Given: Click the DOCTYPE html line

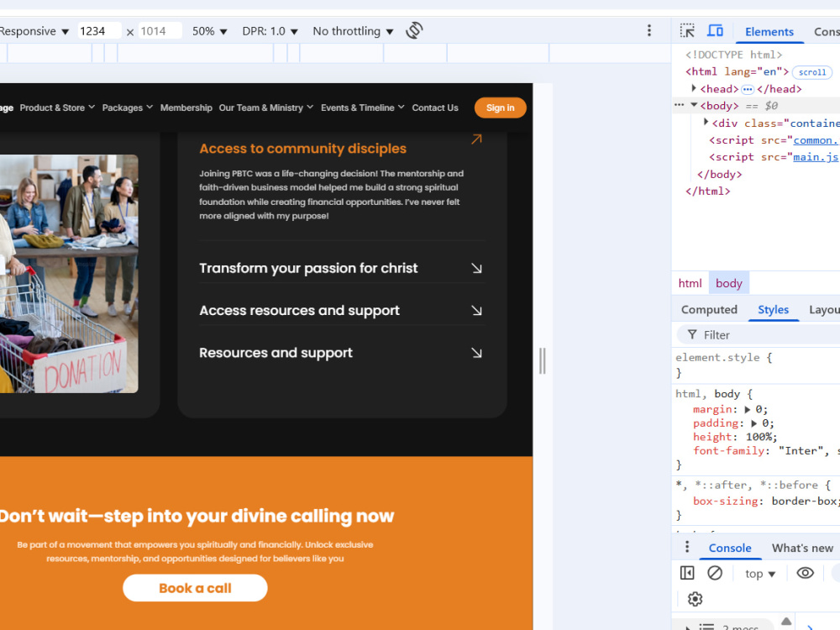Looking at the screenshot, I should pyautogui.click(x=733, y=55).
